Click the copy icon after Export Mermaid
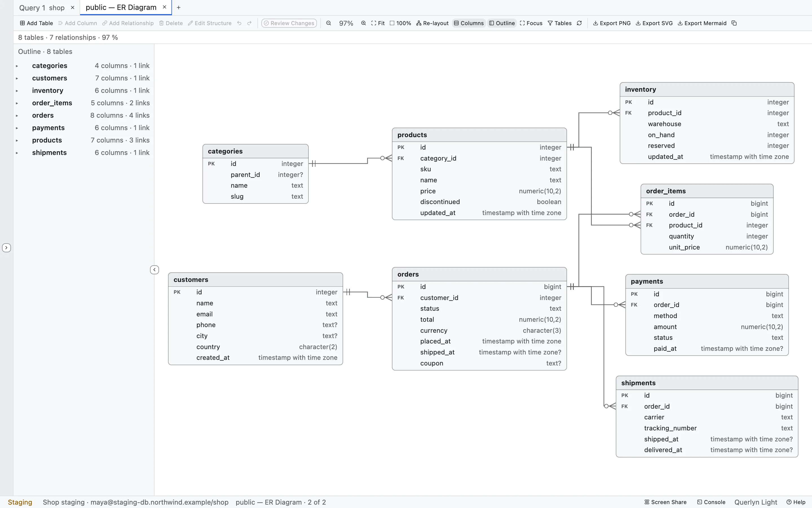This screenshot has width=812, height=508. click(734, 23)
